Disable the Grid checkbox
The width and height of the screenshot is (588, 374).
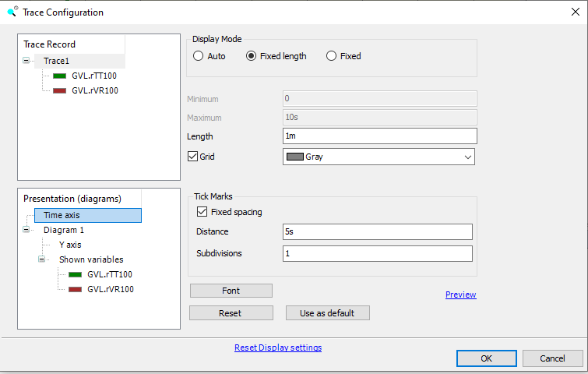click(193, 157)
